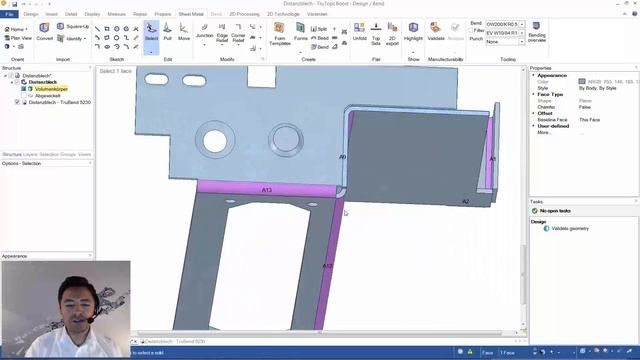Viewport: 640px width, 360px height.
Task: Click the viewport horizontal scrollbar
Action: tap(319, 333)
